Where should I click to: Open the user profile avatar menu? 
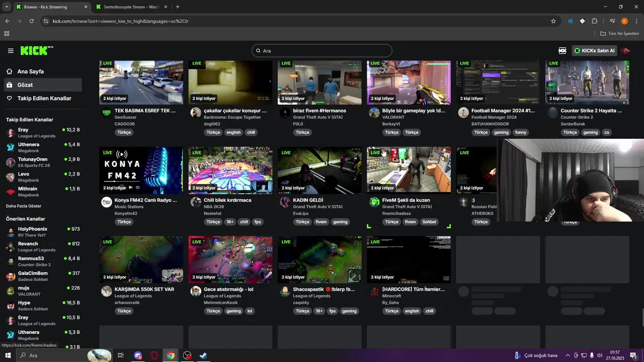625,51
